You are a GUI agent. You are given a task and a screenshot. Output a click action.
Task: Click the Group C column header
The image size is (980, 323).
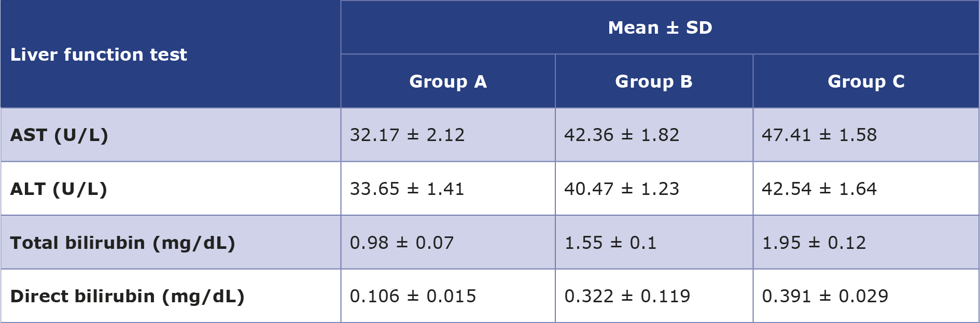(866, 81)
